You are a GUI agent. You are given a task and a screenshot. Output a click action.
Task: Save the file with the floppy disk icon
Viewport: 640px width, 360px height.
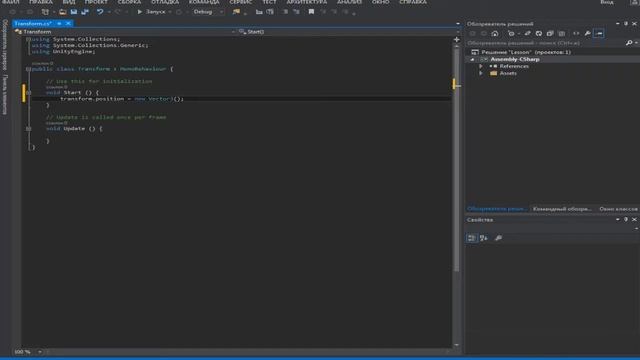click(74, 12)
